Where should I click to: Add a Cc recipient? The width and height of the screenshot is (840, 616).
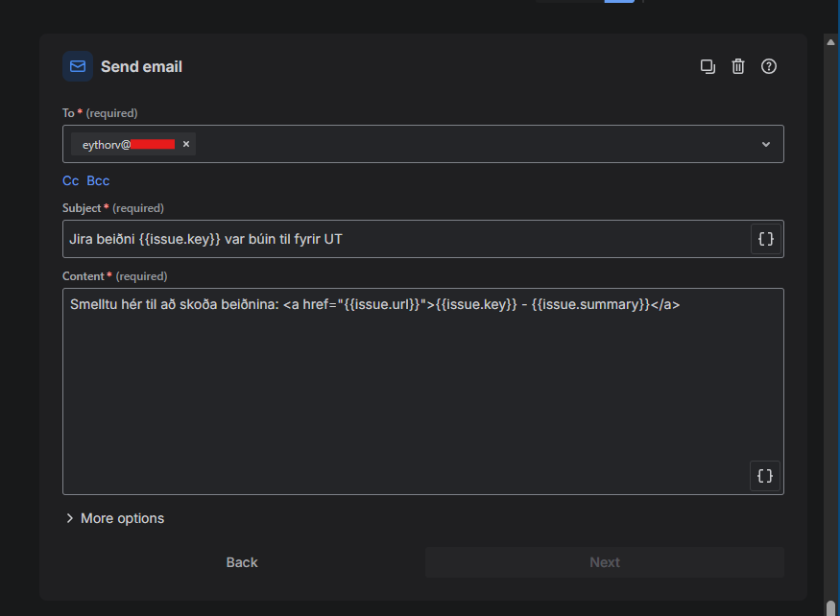pyautogui.click(x=70, y=180)
